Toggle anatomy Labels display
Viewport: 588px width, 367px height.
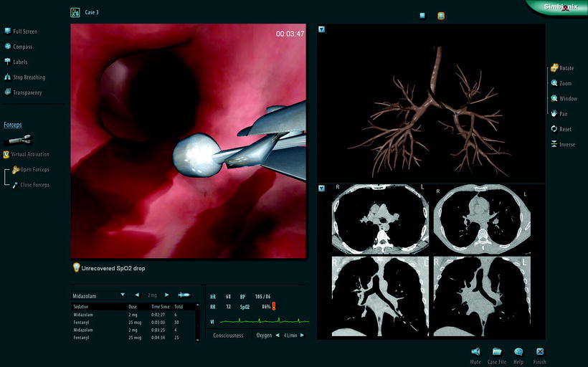(x=8, y=62)
